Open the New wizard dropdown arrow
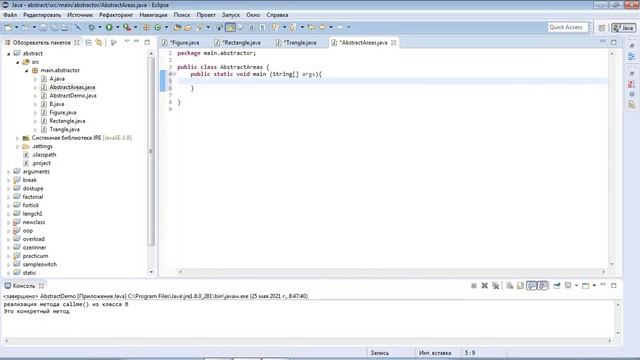The height and width of the screenshot is (360, 640). 16,27
